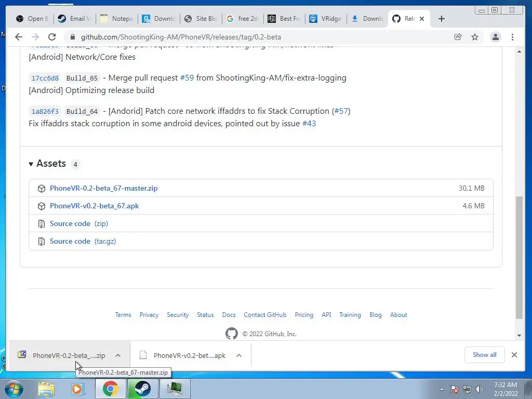
Task: Open Steam from the taskbar
Action: (142, 389)
